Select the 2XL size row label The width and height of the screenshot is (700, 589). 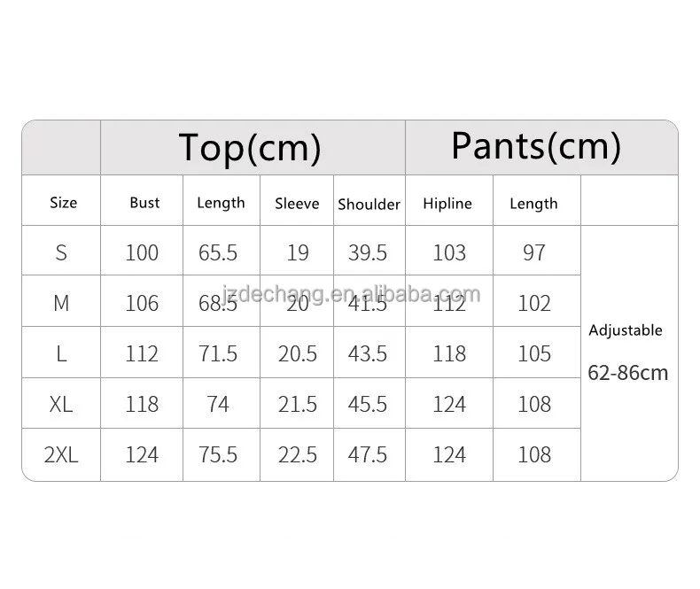click(61, 454)
